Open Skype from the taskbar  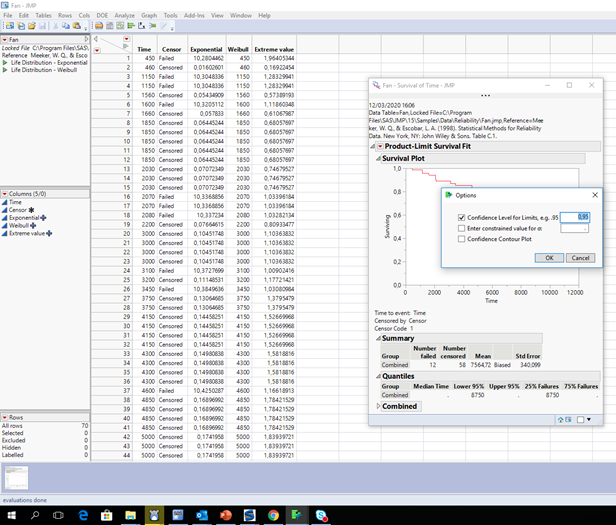(321, 515)
